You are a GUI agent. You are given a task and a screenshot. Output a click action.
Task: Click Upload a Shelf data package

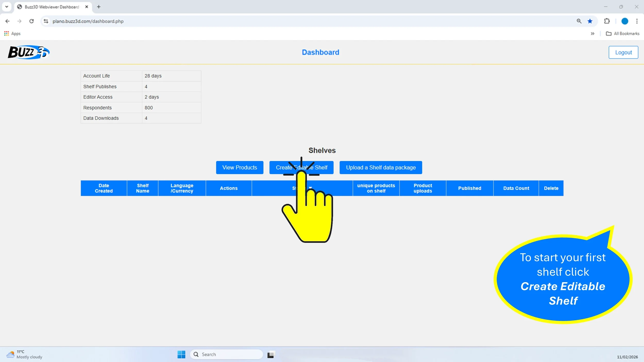380,167
